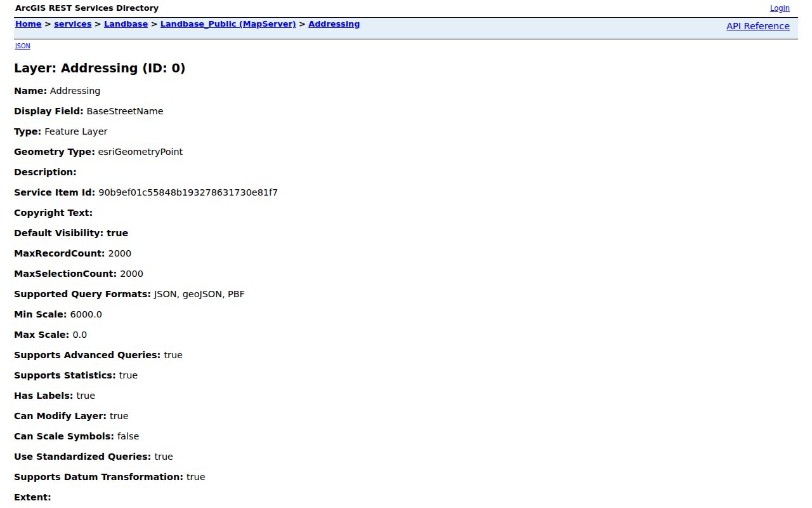
Task: Open the services breadcrumb link
Action: 73,24
